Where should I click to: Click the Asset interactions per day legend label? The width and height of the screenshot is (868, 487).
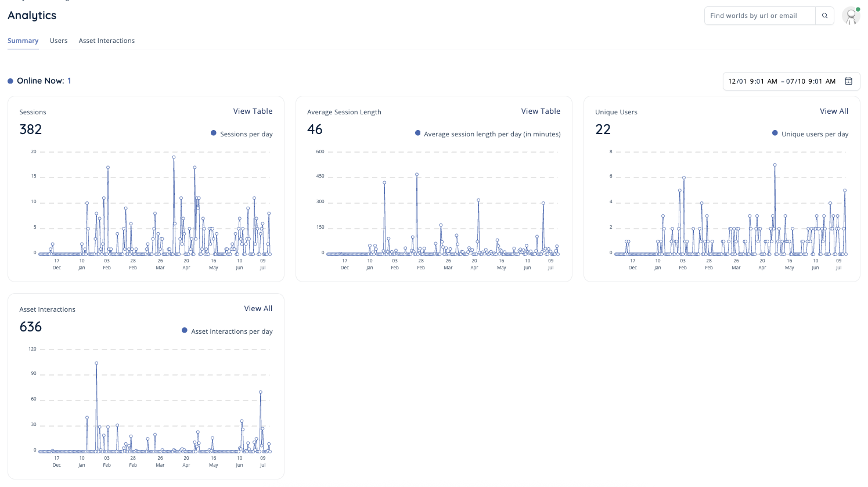pyautogui.click(x=232, y=331)
